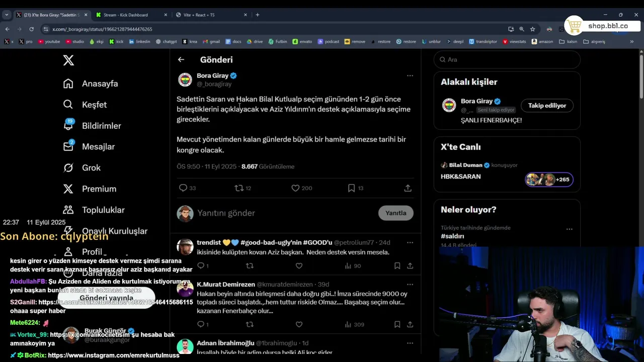Open more options on Adnan İbrahimoğlu's reply
Image resolution: width=644 pixels, height=362 pixels.
pyautogui.click(x=410, y=343)
